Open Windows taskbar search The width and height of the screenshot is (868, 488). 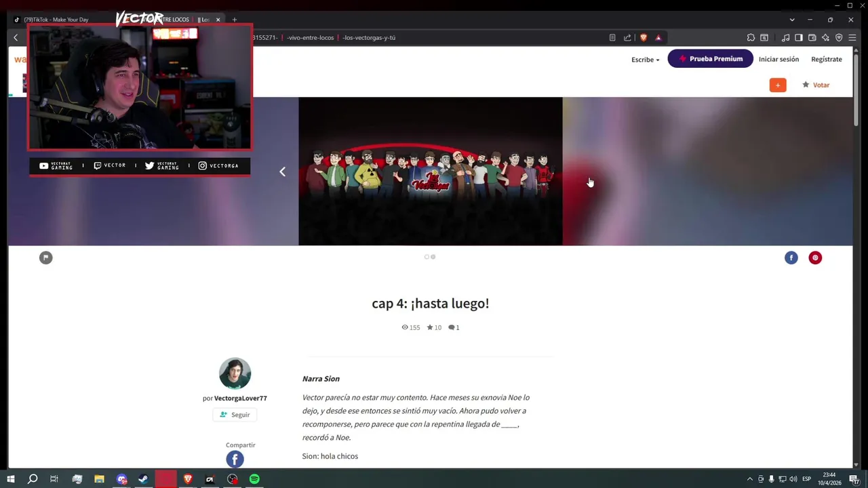tap(33, 479)
